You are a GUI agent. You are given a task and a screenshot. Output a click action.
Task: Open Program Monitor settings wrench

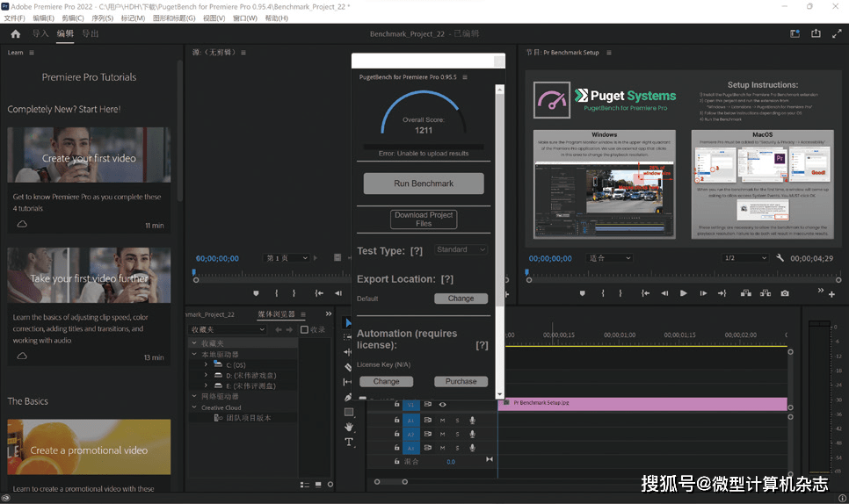point(780,258)
